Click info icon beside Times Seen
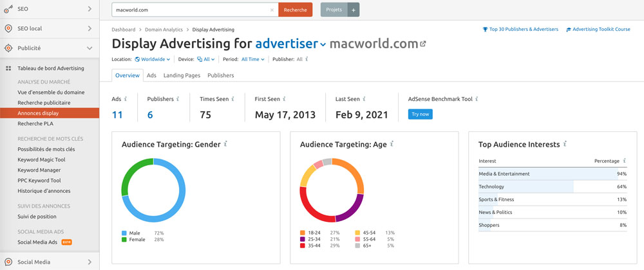This screenshot has height=270, width=644. (232, 99)
